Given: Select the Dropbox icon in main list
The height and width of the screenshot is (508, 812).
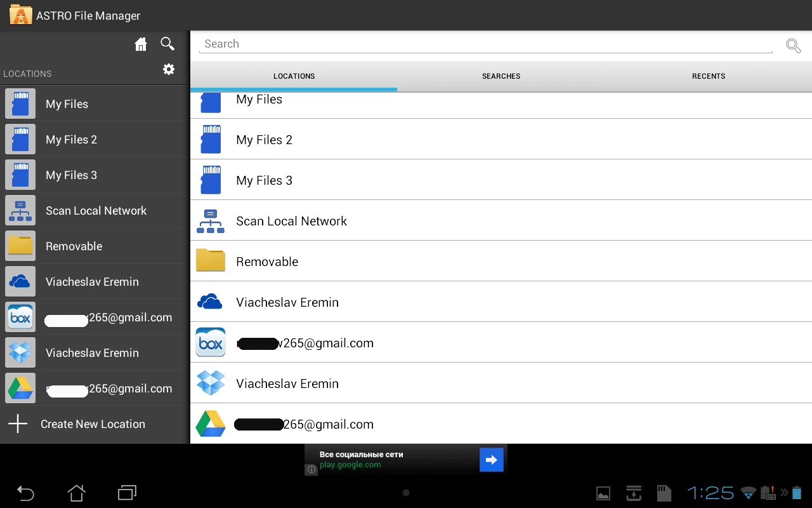Looking at the screenshot, I should coord(211,383).
